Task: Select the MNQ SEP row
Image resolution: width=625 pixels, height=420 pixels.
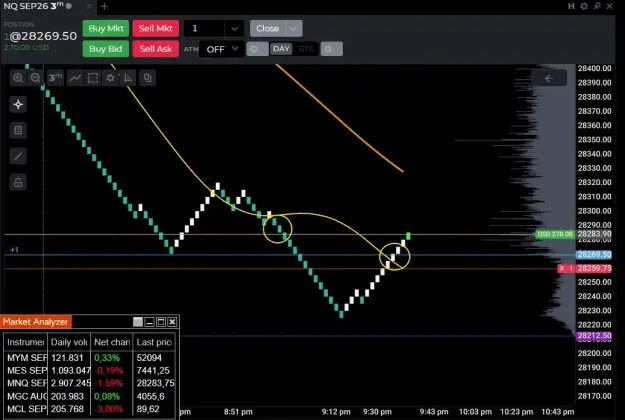Action: point(89,383)
